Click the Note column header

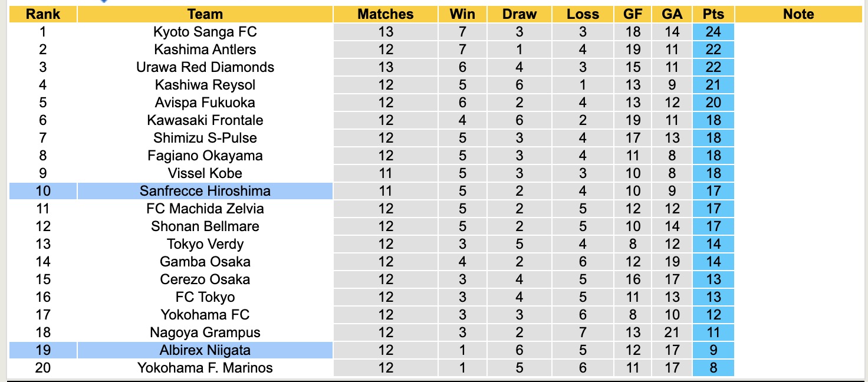click(x=798, y=14)
